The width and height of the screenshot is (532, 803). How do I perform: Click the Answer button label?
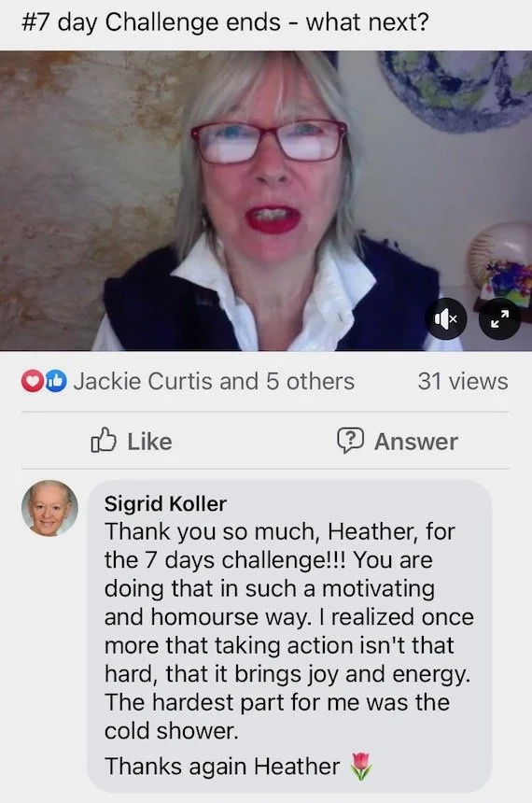point(415,442)
